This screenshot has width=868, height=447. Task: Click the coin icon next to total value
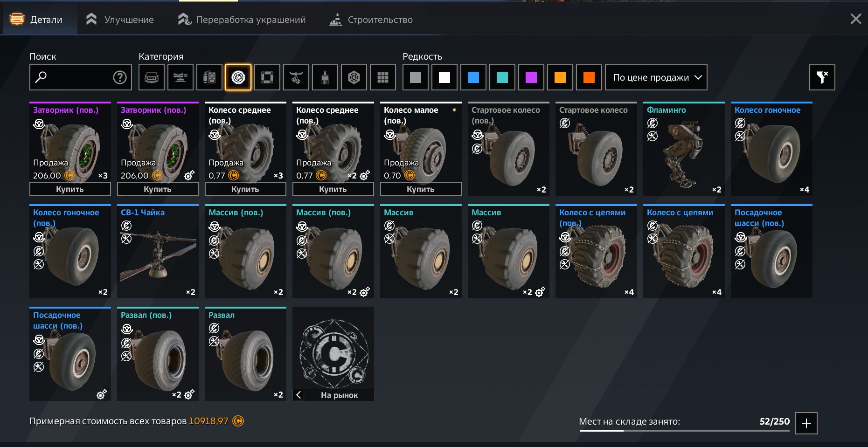point(238,421)
